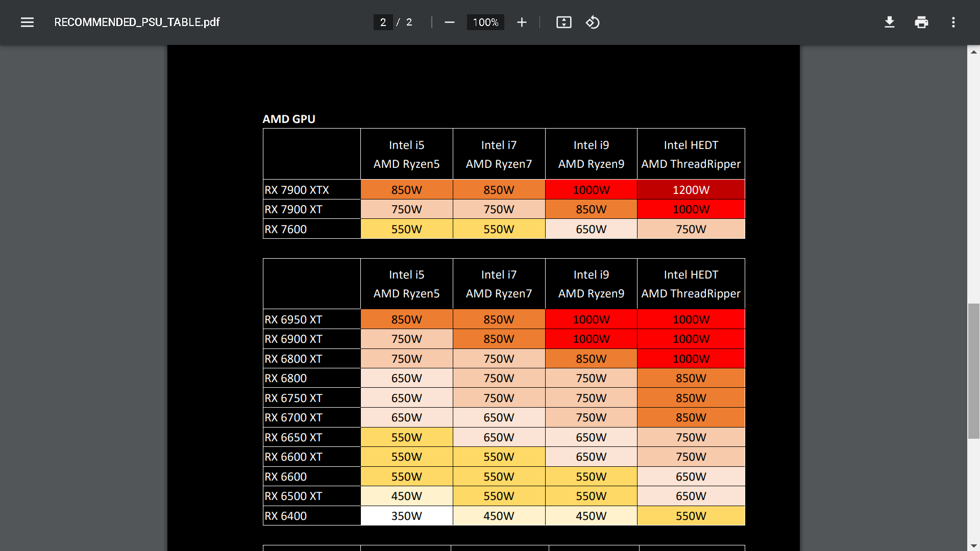This screenshot has height=551, width=980.
Task: Click first table Intel HEDT ThreadRipper header
Action: tap(691, 154)
